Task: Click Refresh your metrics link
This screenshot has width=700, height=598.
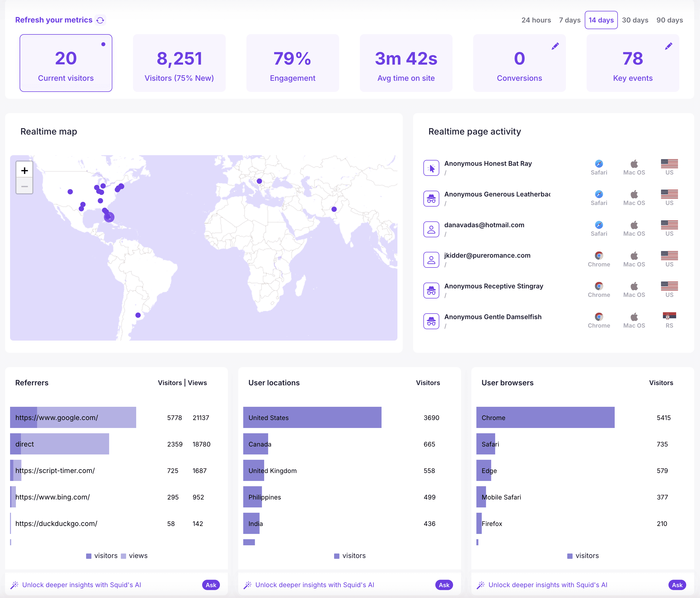Action: coord(54,20)
